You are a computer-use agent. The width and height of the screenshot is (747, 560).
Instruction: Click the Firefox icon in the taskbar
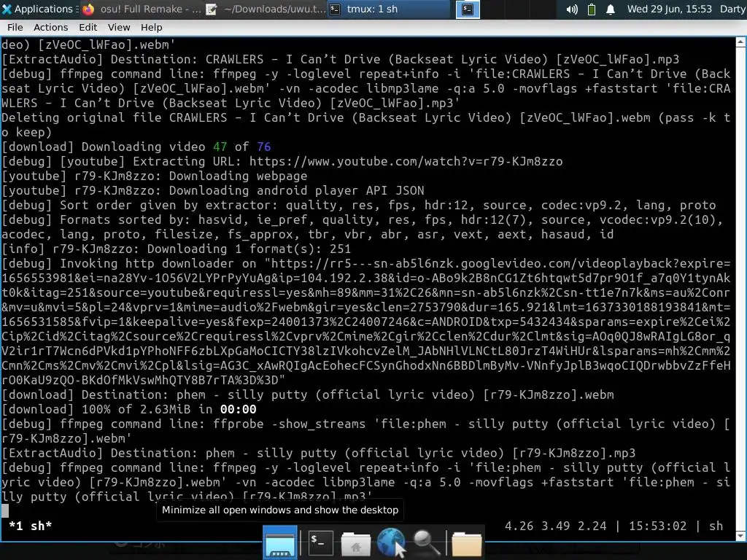pos(88,9)
